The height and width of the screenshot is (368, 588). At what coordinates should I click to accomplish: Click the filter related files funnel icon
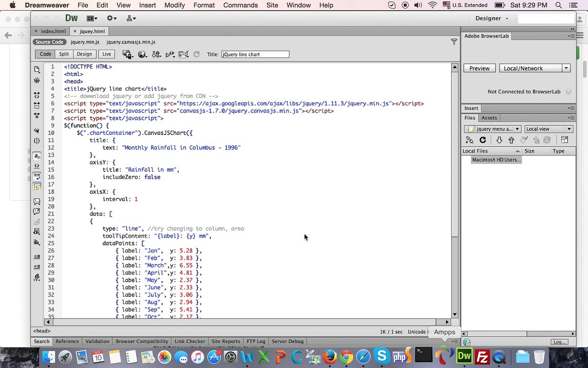454,42
